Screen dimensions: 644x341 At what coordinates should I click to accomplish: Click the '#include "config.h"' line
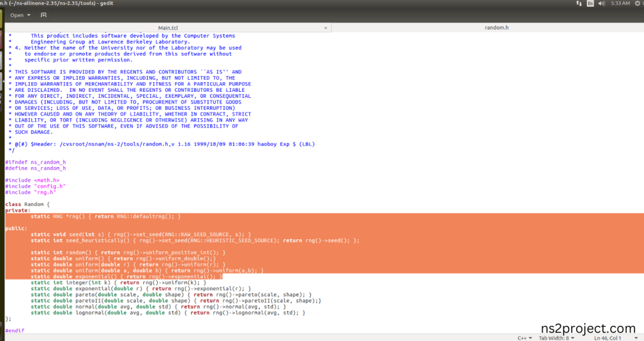tap(35, 187)
